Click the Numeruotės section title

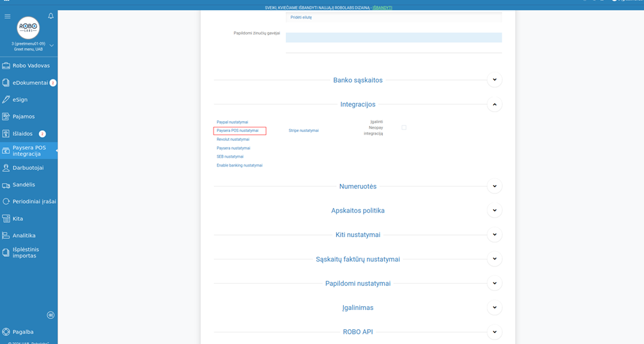point(358,186)
